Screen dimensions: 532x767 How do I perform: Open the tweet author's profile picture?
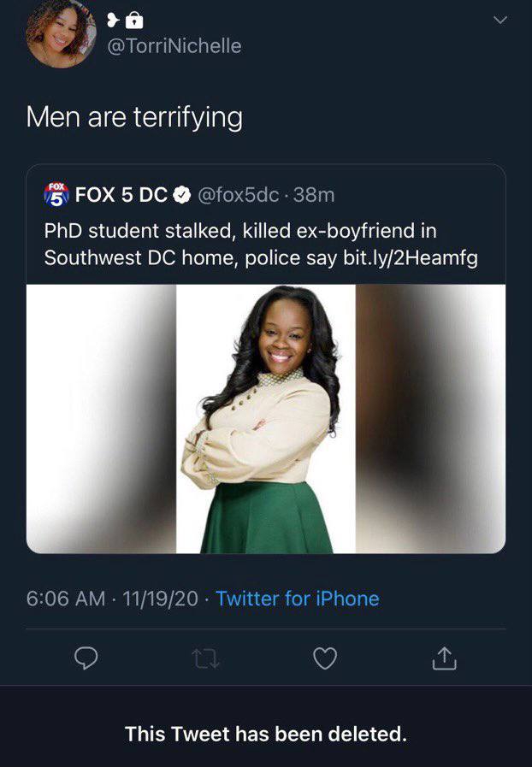pyautogui.click(x=59, y=33)
